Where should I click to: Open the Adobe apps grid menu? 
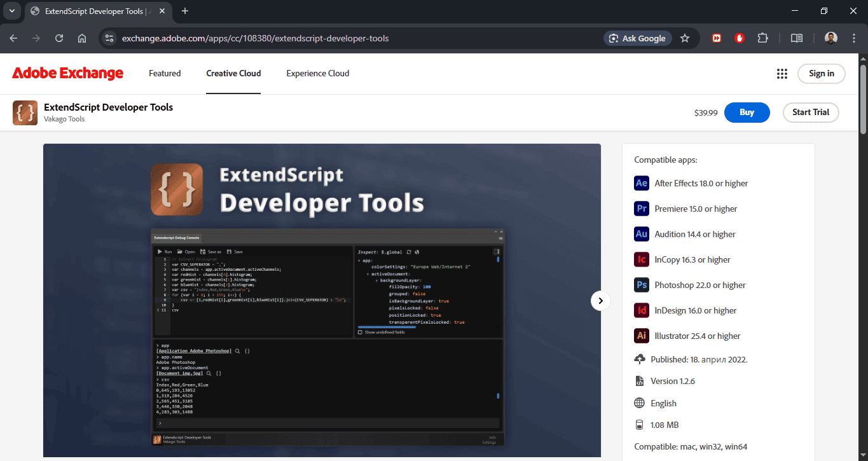coord(782,74)
